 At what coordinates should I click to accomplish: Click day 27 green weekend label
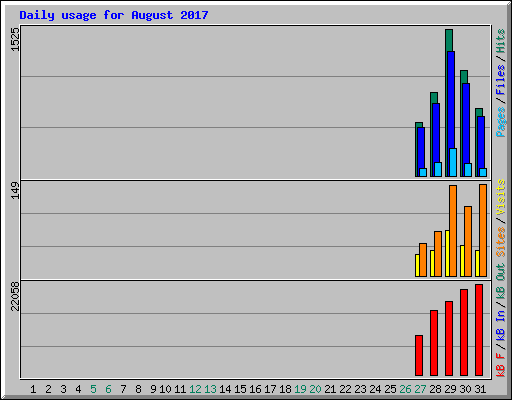click(420, 389)
